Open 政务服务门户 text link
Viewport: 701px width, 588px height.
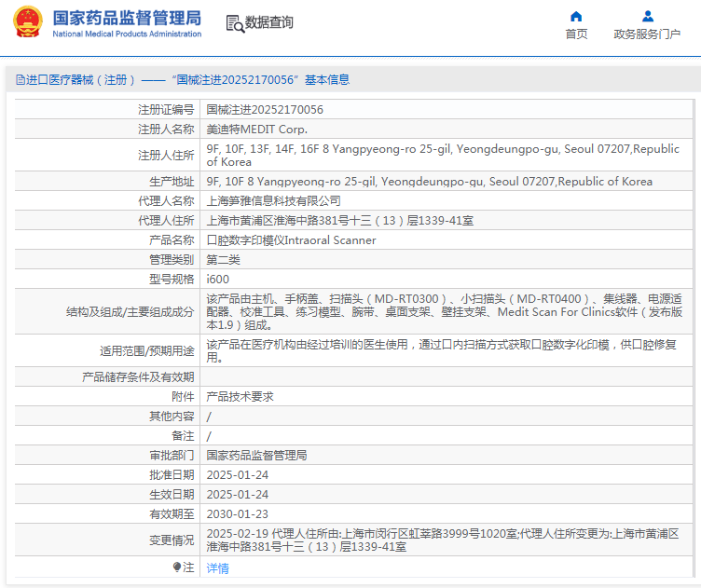[x=647, y=34]
